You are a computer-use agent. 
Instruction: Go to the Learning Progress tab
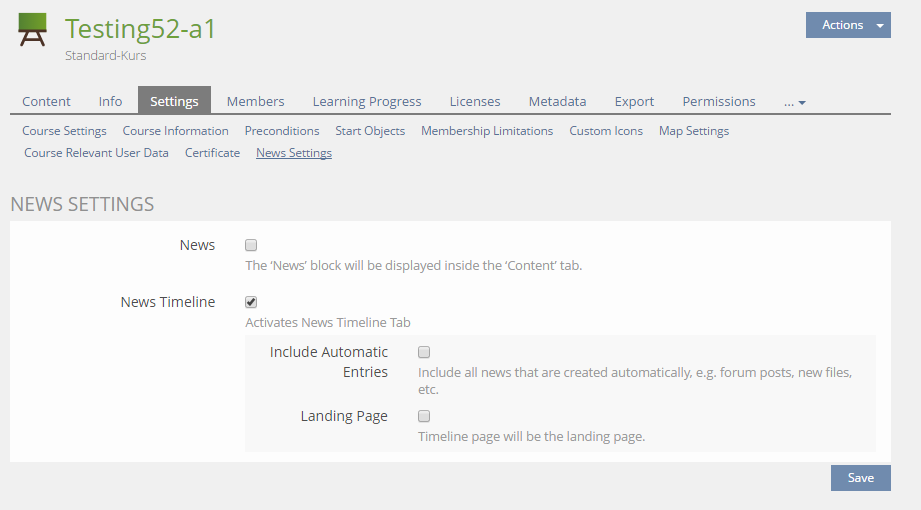click(x=367, y=101)
